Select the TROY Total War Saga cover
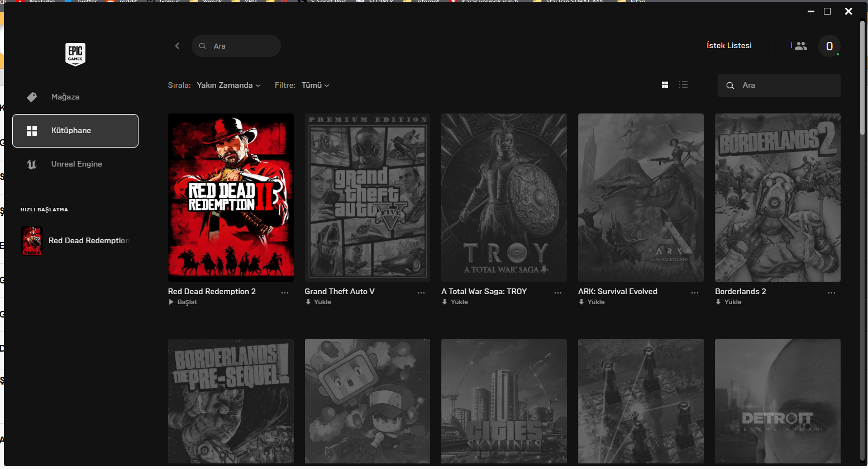 click(x=504, y=197)
